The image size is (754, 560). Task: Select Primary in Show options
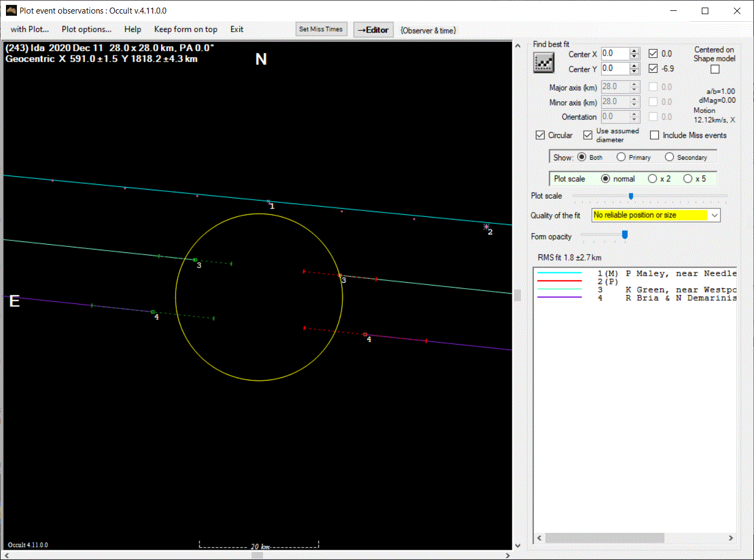coord(621,157)
